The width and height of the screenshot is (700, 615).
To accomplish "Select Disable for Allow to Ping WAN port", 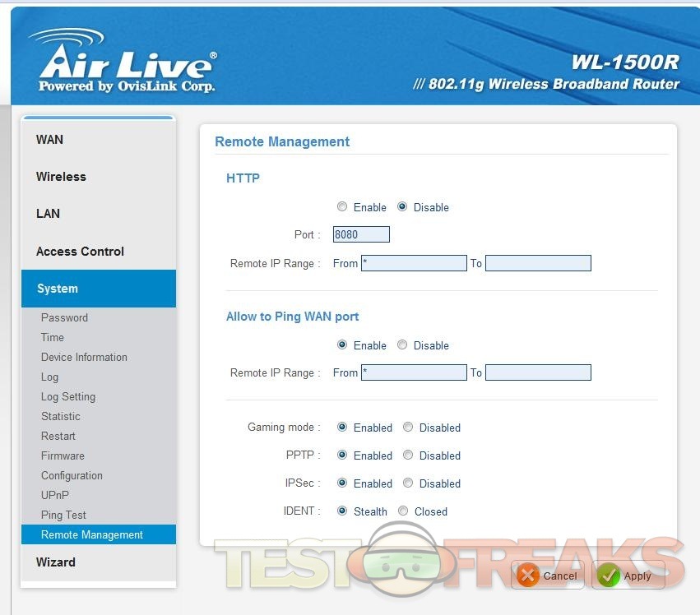I will pos(402,345).
